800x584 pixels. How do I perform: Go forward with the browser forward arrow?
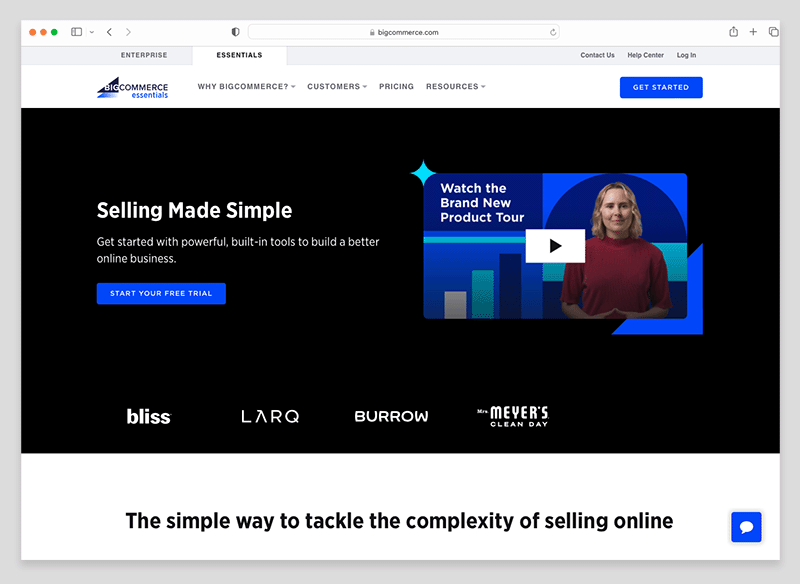128,32
